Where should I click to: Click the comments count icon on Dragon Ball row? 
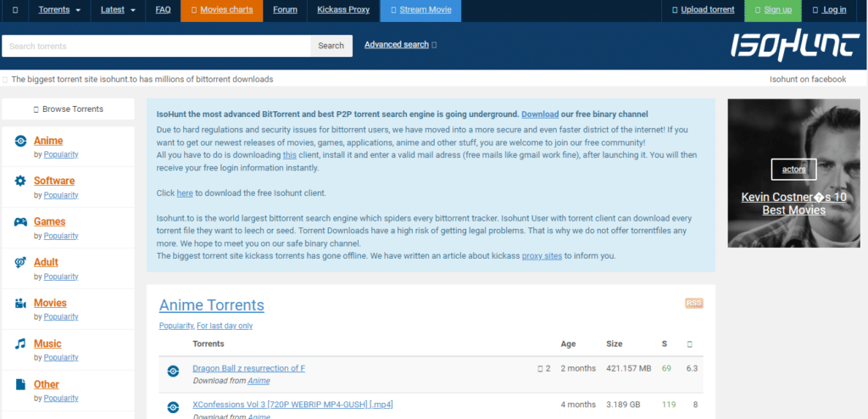coord(540,369)
